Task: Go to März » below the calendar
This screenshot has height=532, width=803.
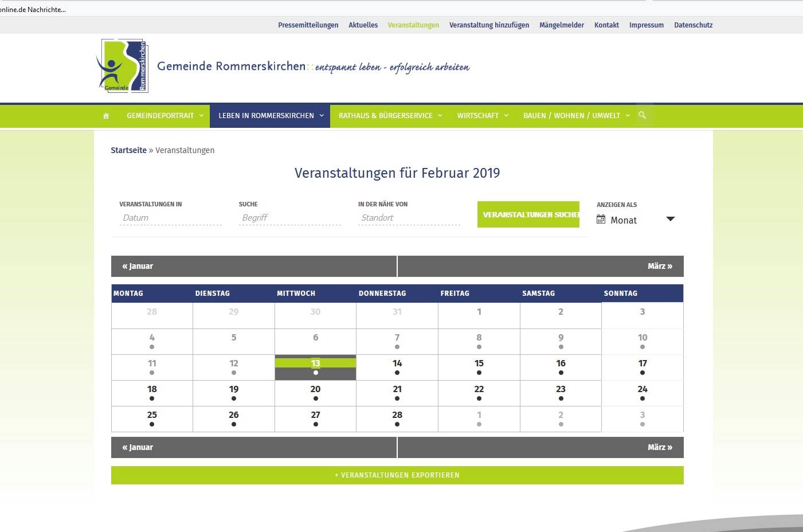Action: (660, 447)
